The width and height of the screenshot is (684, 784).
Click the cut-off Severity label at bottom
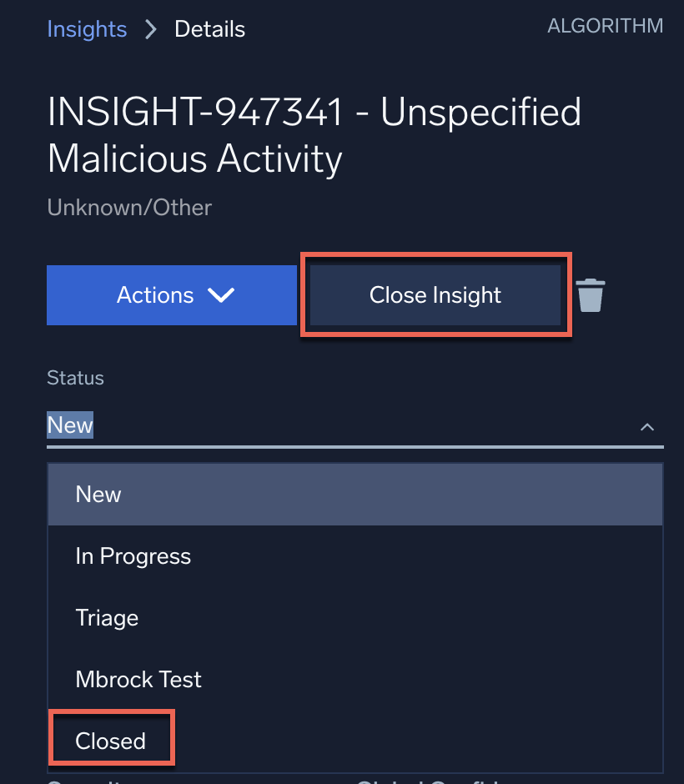point(83,781)
